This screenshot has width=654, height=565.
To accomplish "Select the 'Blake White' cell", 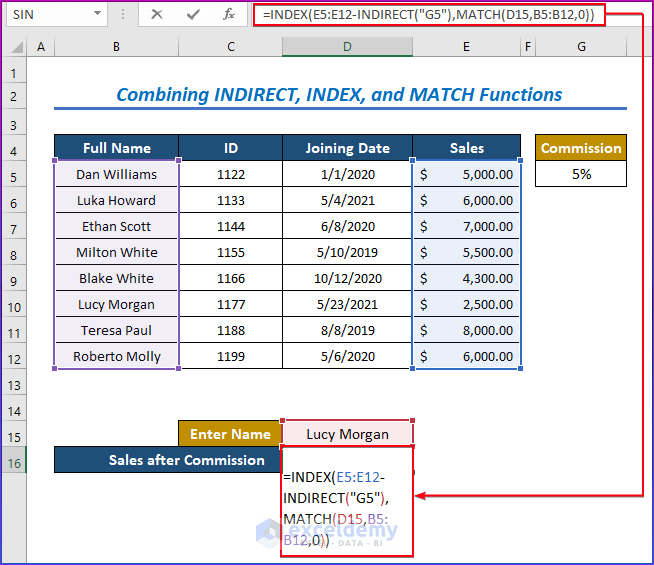I will [116, 278].
